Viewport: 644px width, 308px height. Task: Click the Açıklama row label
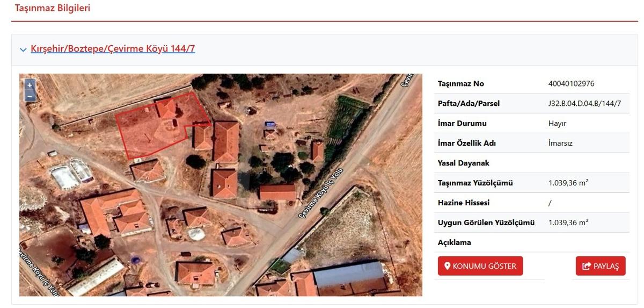[x=454, y=242]
